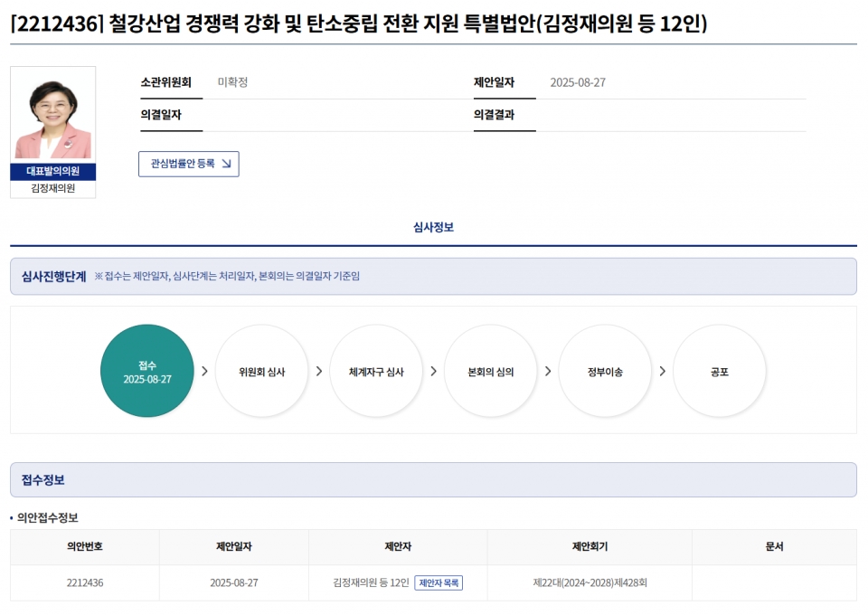Select the 공포 stage circle
Viewport: 868px width, 615px height.
click(x=719, y=371)
